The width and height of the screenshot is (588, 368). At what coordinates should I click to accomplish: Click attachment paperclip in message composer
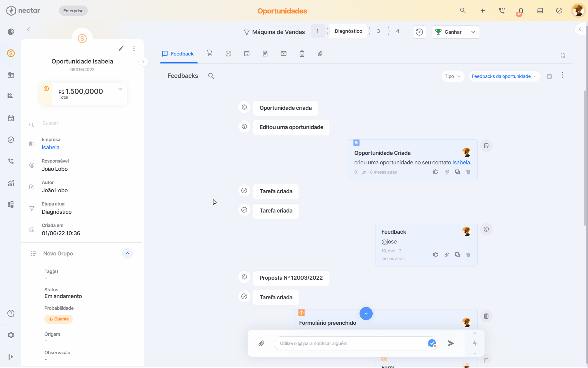click(261, 343)
